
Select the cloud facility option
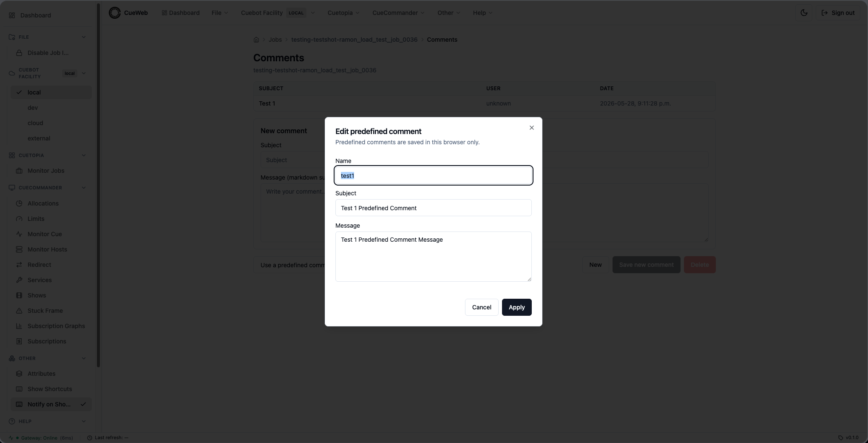pos(51,123)
